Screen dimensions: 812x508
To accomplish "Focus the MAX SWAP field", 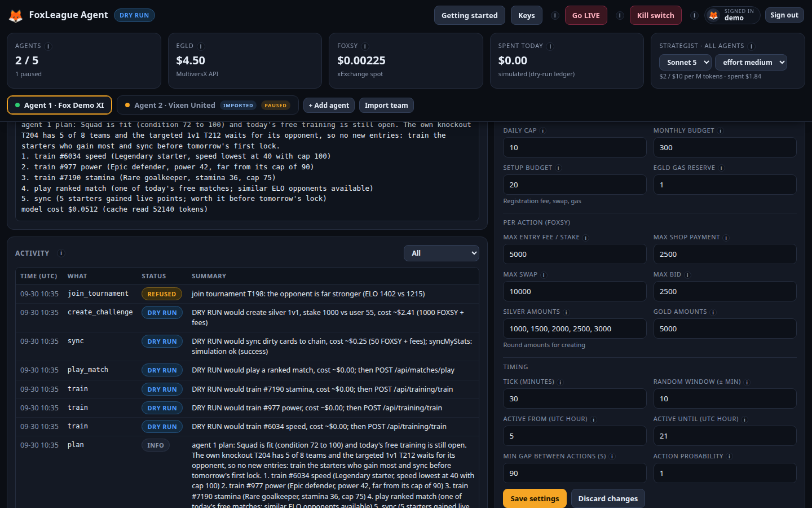I will 575,291.
